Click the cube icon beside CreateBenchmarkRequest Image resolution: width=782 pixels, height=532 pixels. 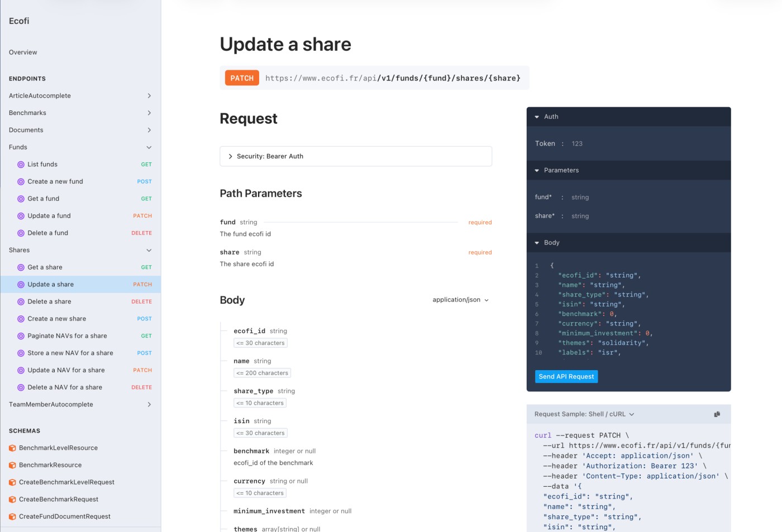coord(12,500)
